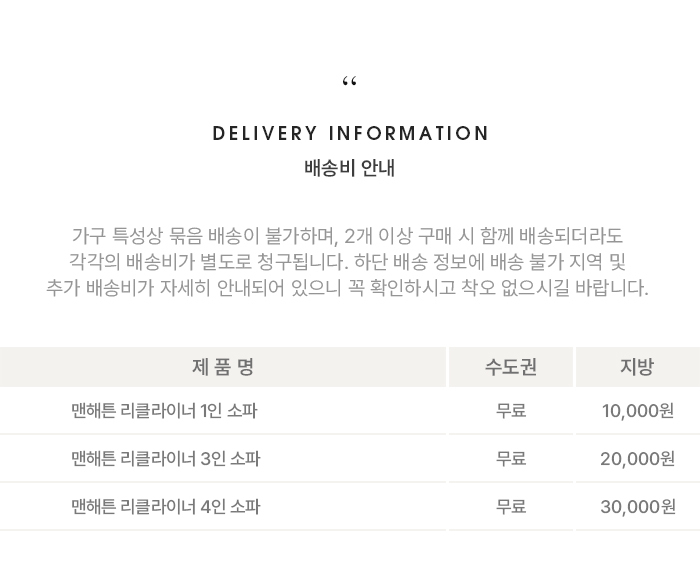Click 무료 for the 3인 소파
Image resolution: width=700 pixels, height=580 pixels.
511,459
